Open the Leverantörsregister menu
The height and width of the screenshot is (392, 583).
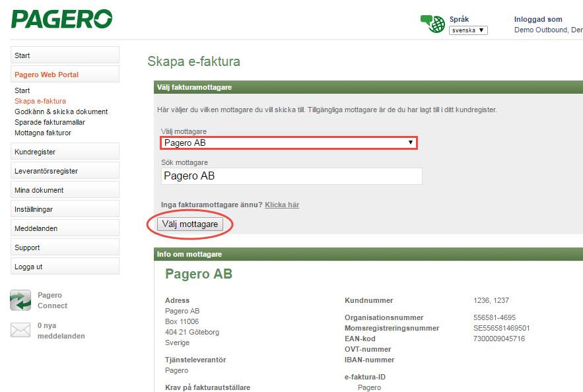coord(65,171)
